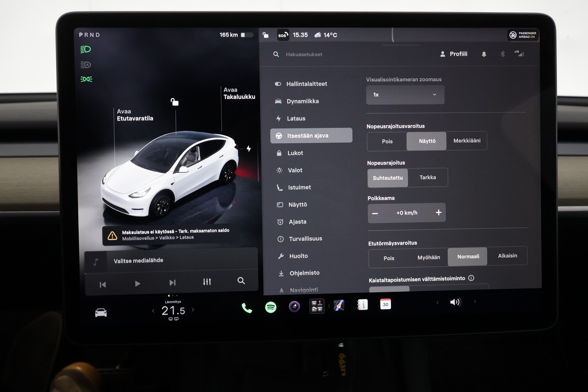
Task: Open notifications bell icon
Action: coord(484,54)
